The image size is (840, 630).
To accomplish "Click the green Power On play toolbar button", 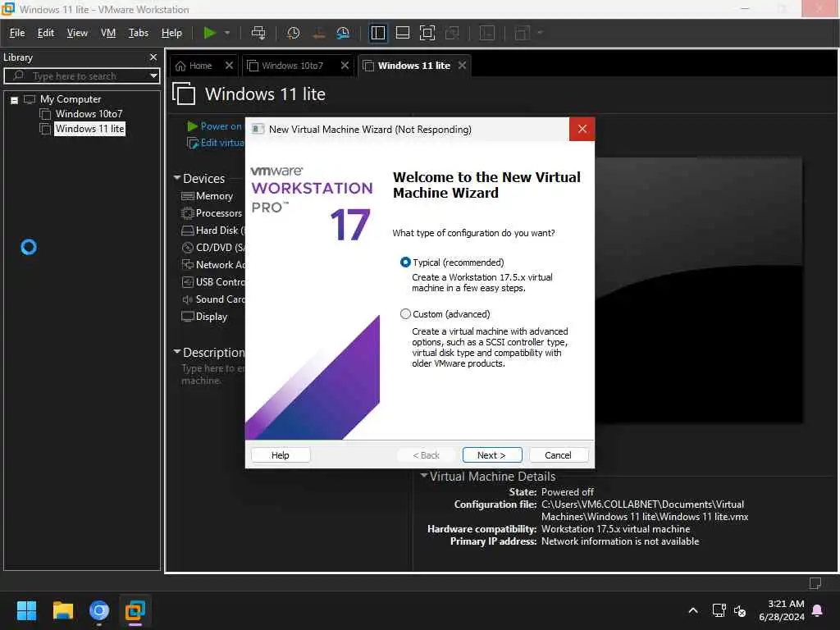I will point(209,33).
